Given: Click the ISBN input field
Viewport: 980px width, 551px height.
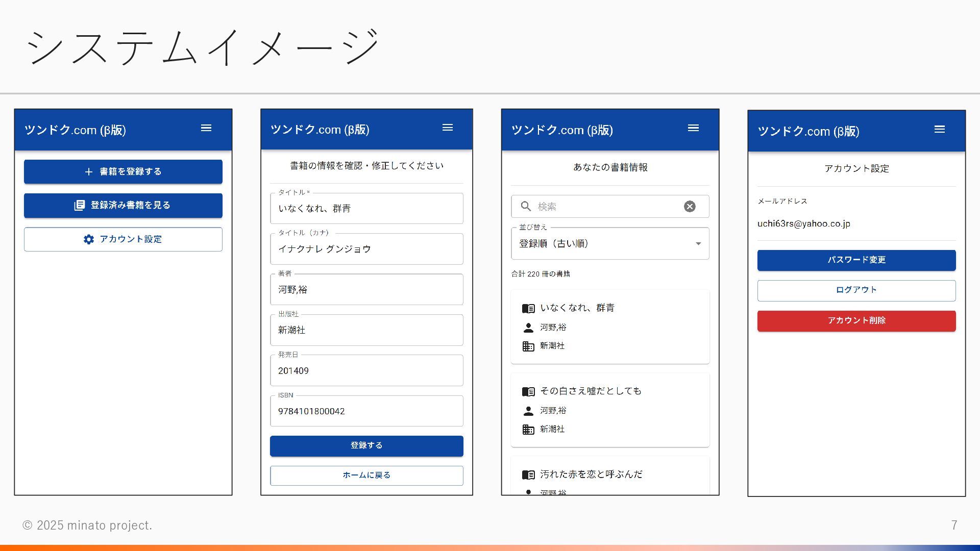Looking at the screenshot, I should point(366,412).
